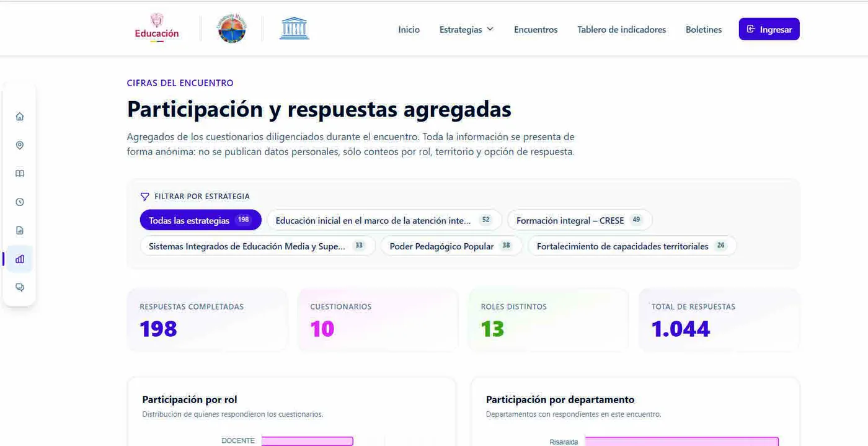Open the chat bubbles sidebar icon
Screen dimensions: 868x446
[x=20, y=288]
